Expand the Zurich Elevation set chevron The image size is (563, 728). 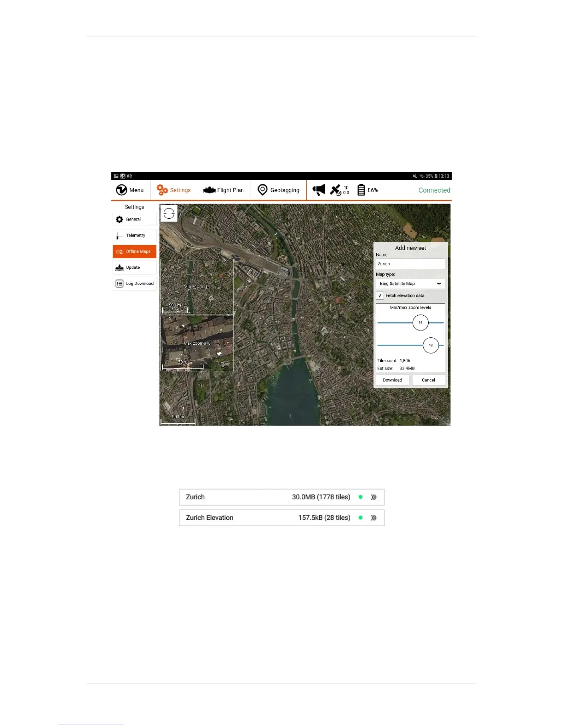coord(373,518)
